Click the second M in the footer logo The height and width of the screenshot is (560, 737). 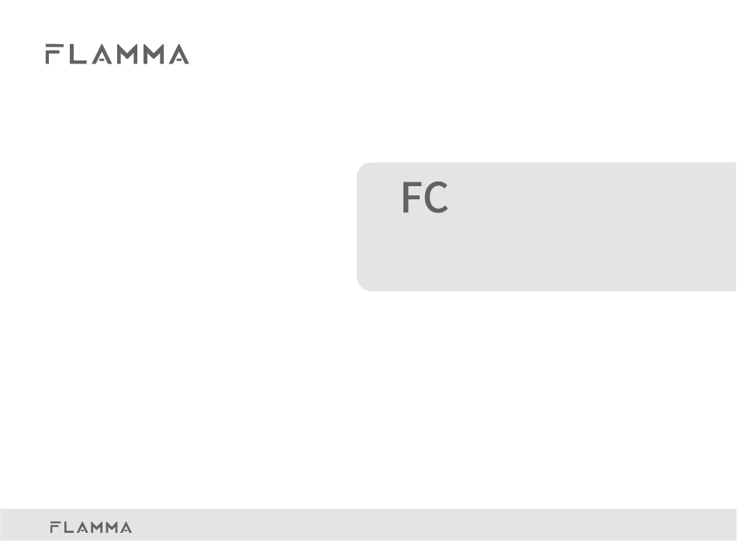click(x=112, y=527)
